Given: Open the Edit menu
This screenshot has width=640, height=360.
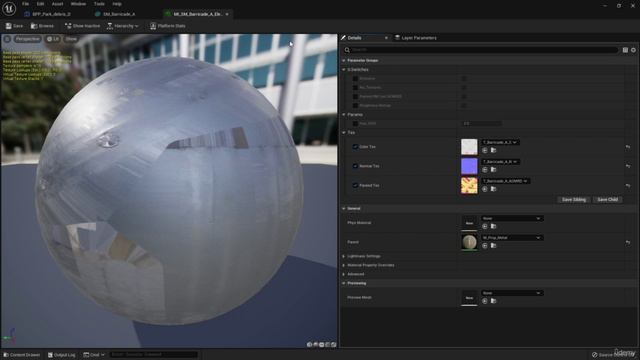Looking at the screenshot, I should [40, 4].
